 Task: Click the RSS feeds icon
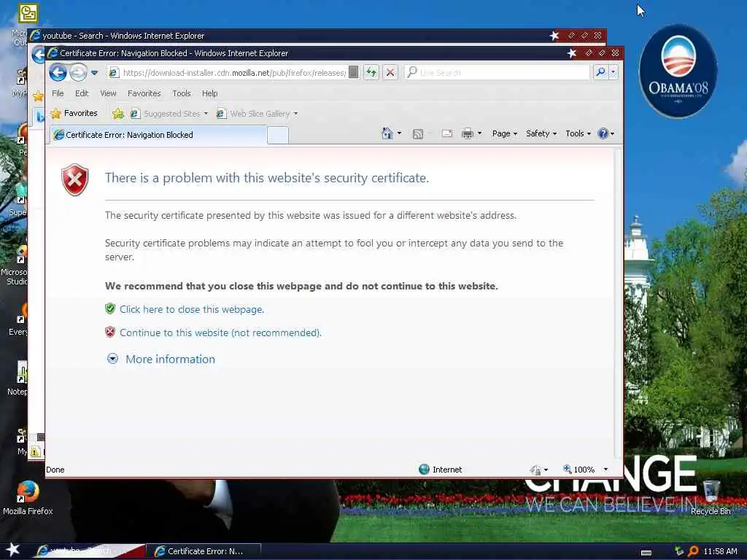(x=418, y=134)
